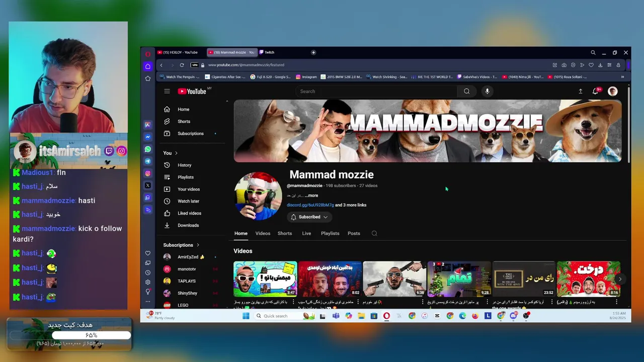Open Watch The Penguin bookmark
The width and height of the screenshot is (644, 362).
point(179,77)
